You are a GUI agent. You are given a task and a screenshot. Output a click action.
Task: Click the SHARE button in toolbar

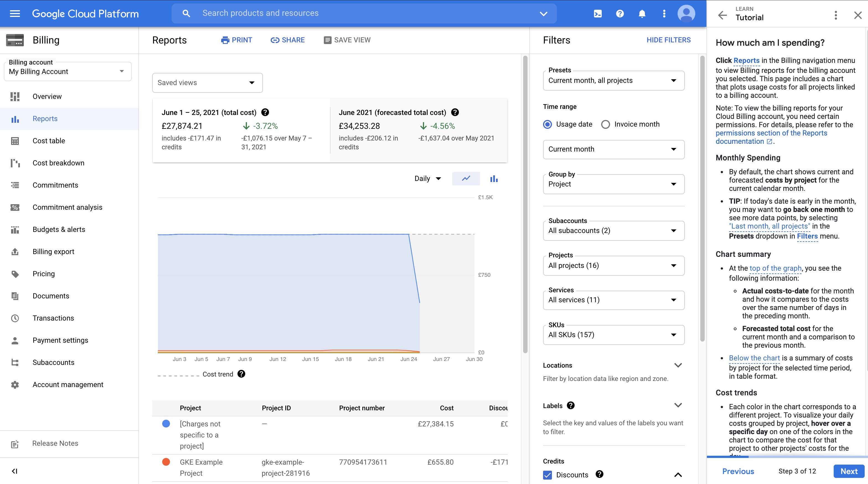tap(288, 40)
